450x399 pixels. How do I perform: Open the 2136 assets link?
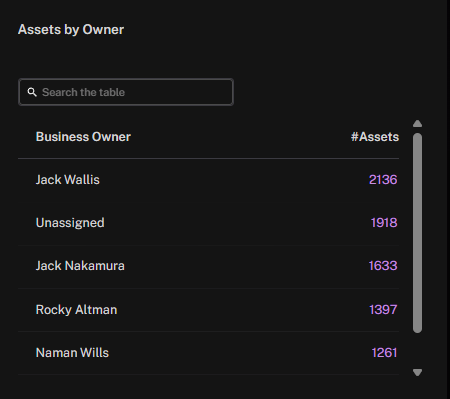click(x=383, y=180)
